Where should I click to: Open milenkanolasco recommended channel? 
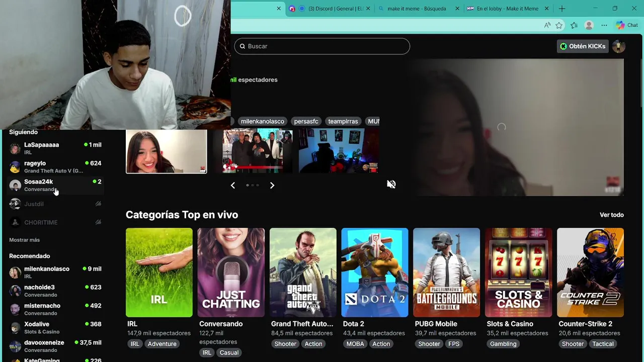pos(55,272)
